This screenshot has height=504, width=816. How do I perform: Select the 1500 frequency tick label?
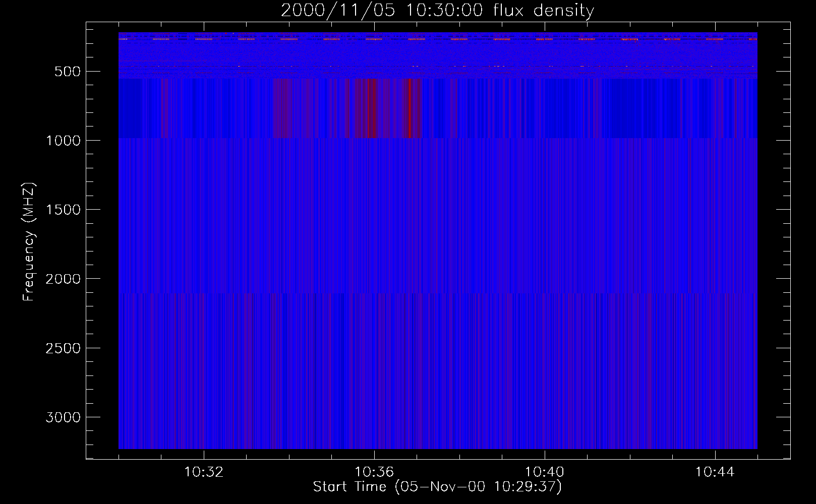(63, 210)
